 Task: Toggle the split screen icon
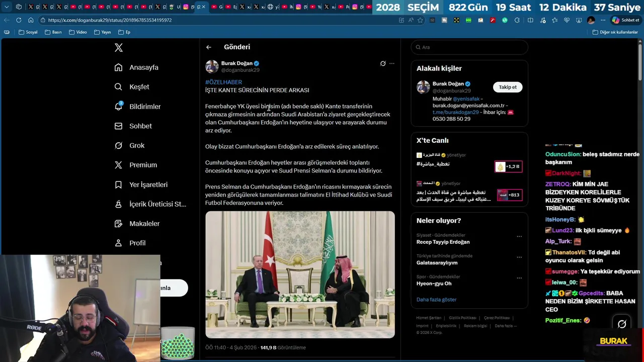(x=530, y=20)
